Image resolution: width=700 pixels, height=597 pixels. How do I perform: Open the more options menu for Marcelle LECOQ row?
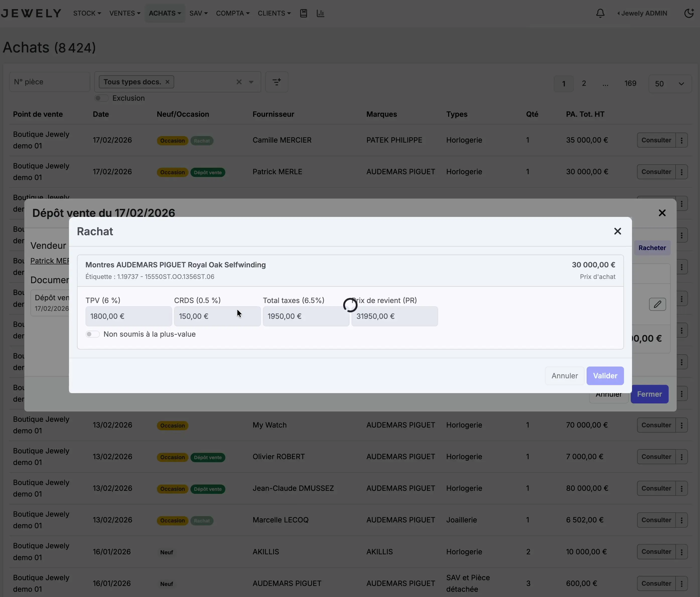pos(681,520)
